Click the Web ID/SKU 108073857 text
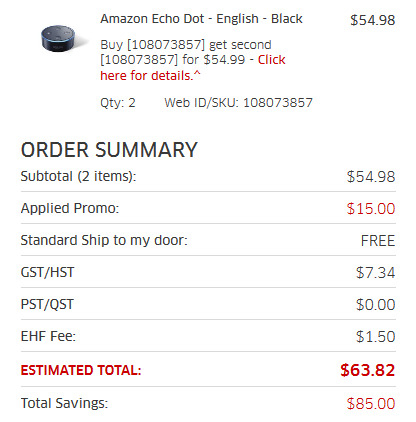Image resolution: width=416 pixels, height=422 pixels. [238, 103]
